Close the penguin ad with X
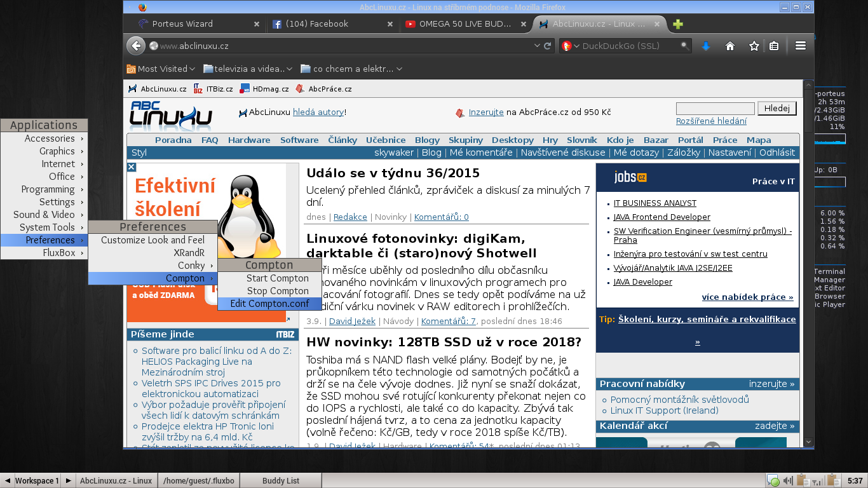The image size is (868, 488). pos(132,167)
